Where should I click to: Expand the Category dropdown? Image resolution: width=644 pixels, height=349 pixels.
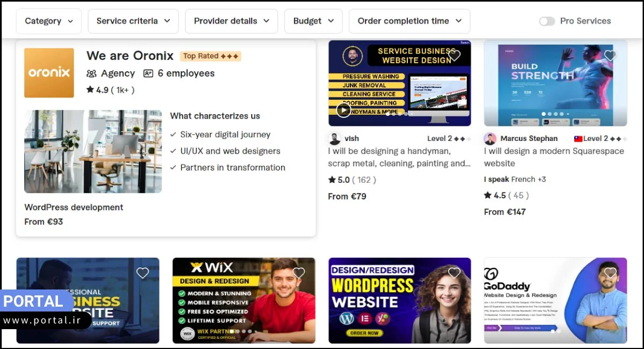tap(49, 21)
